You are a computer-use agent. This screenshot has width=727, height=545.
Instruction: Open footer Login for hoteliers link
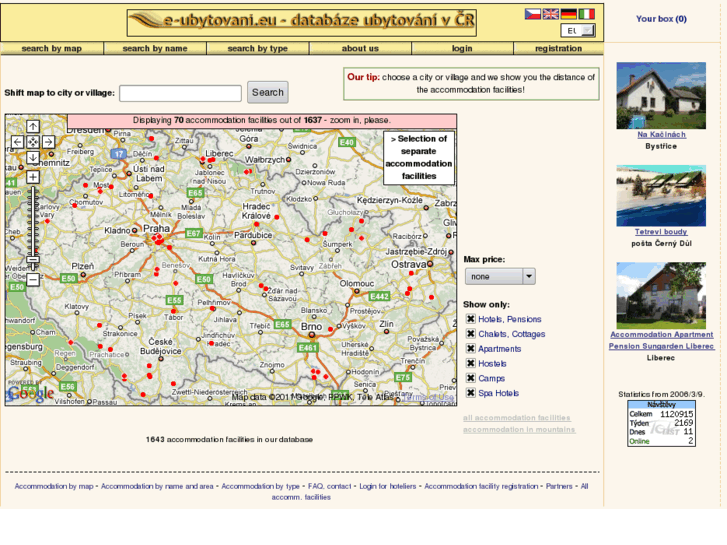pos(388,486)
